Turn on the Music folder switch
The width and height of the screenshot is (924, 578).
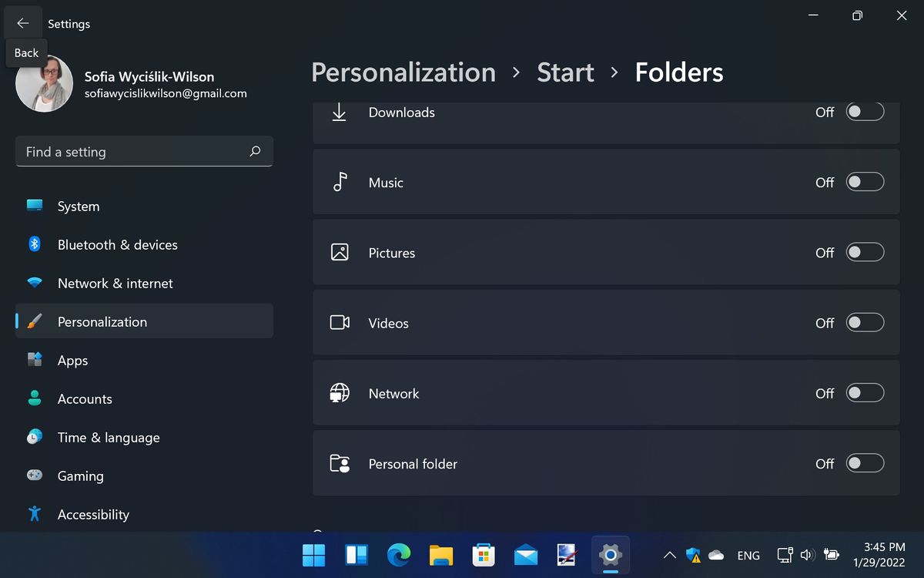coord(864,182)
